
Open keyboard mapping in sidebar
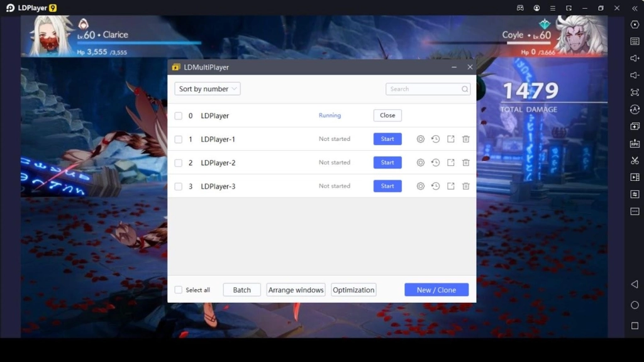pos(635,41)
